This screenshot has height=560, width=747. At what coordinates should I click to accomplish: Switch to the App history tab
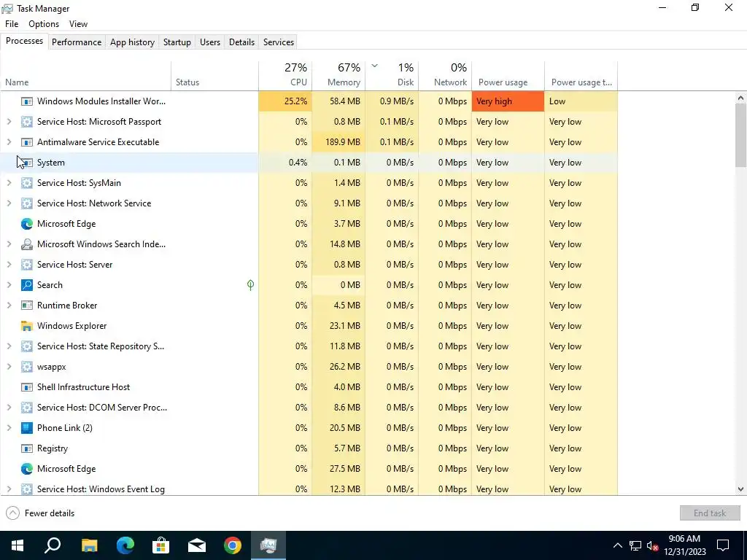(x=133, y=42)
